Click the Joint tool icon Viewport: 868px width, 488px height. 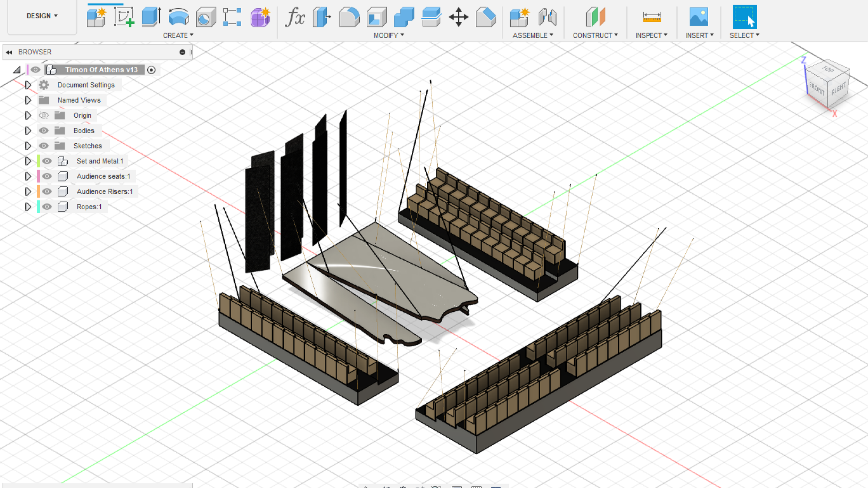tap(547, 17)
